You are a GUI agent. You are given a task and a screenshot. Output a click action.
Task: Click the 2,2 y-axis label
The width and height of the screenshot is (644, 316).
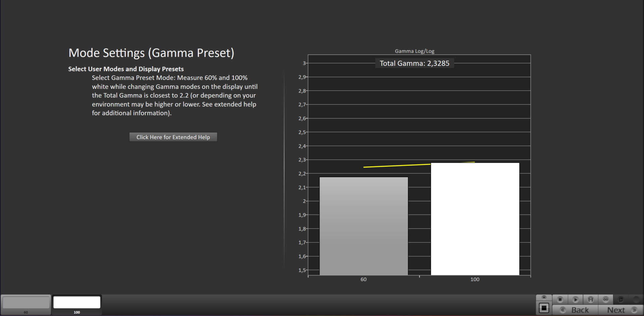coord(302,173)
